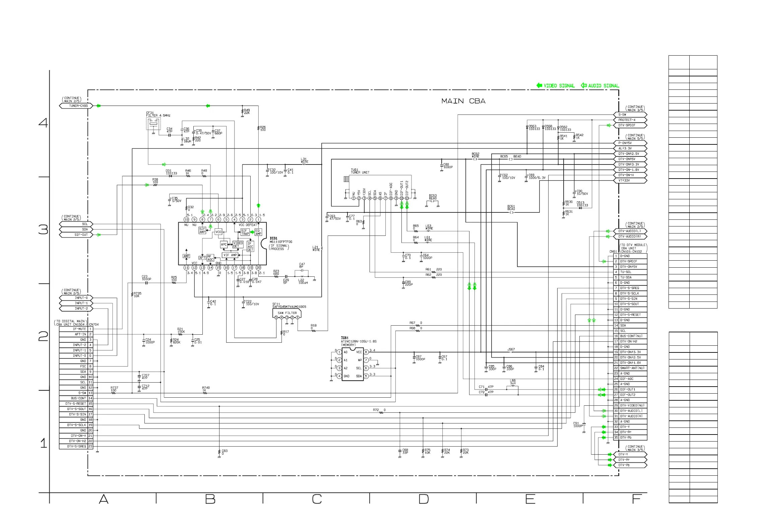The image size is (760, 532).
Task: Select the P-ON+5V connector tag
Action: pyautogui.click(x=630, y=143)
